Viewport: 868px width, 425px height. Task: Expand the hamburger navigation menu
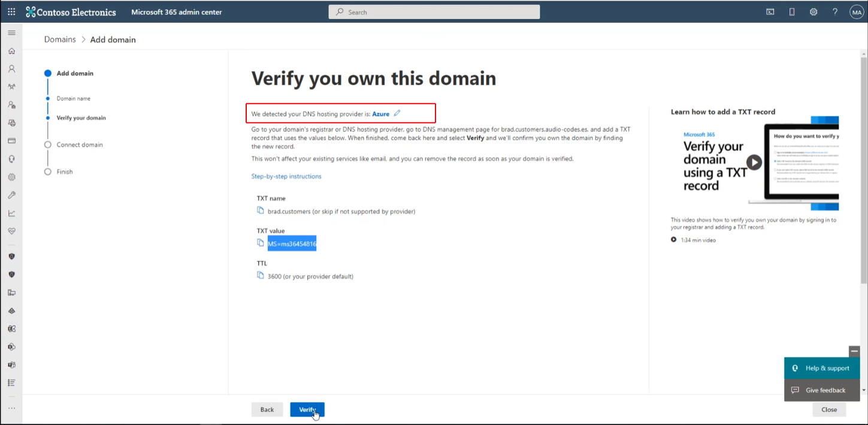pos(11,33)
